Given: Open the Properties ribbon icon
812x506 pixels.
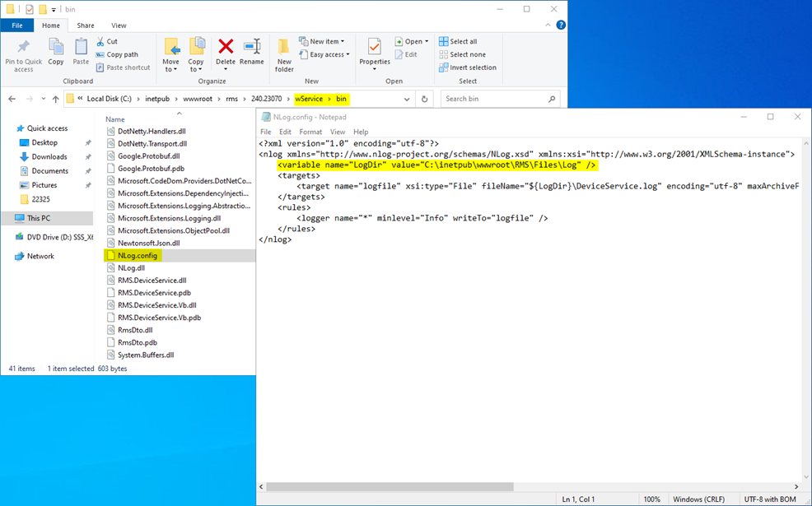Looking at the screenshot, I should [375, 47].
